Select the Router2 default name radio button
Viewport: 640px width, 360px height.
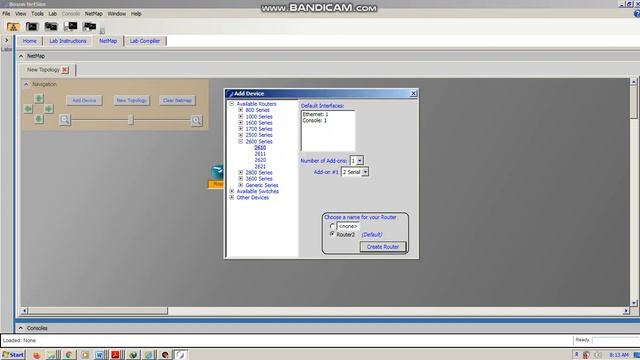(x=332, y=234)
